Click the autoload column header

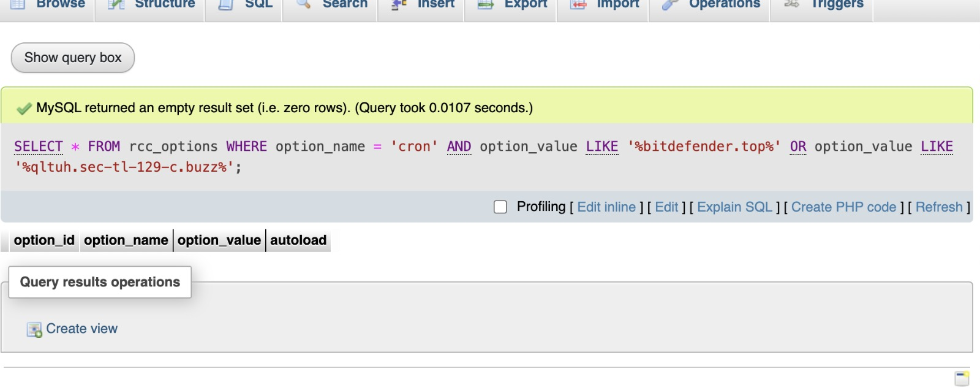click(x=298, y=240)
